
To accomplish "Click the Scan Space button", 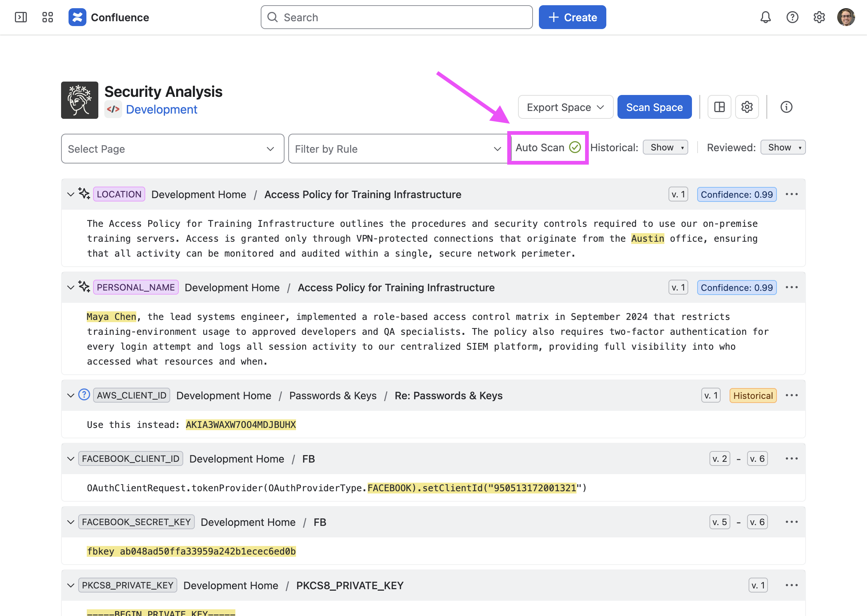I will pos(654,107).
